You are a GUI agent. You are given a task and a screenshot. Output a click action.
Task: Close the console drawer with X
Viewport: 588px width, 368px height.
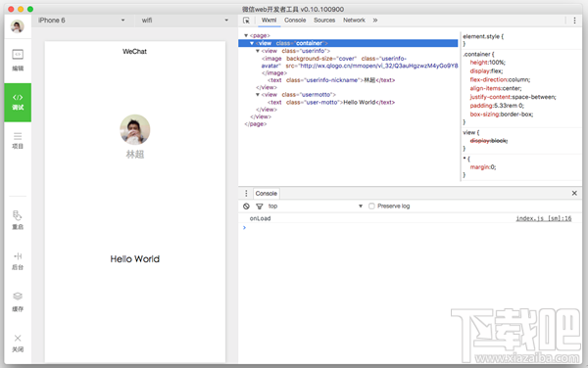click(x=574, y=193)
